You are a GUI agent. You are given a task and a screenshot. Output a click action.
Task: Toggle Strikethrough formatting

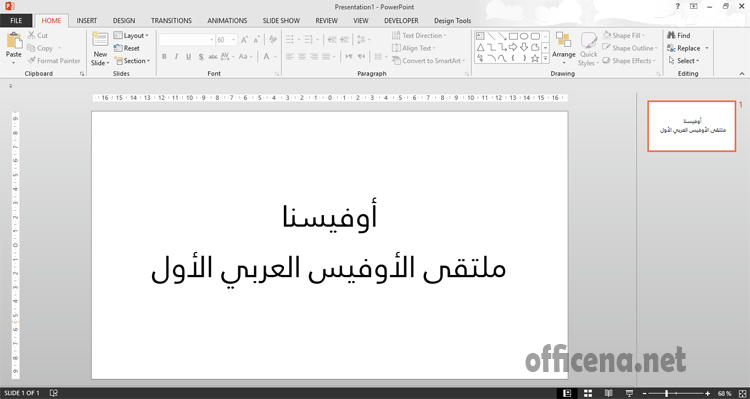tap(213, 56)
